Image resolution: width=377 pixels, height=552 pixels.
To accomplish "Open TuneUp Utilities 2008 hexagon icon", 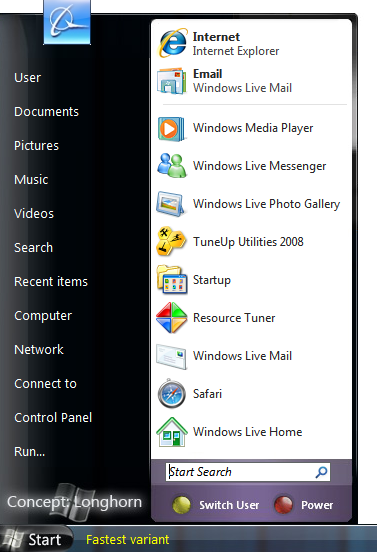I will point(171,241).
